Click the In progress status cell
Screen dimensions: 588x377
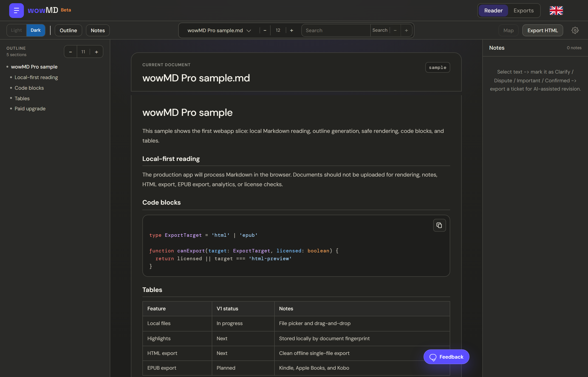click(243, 323)
